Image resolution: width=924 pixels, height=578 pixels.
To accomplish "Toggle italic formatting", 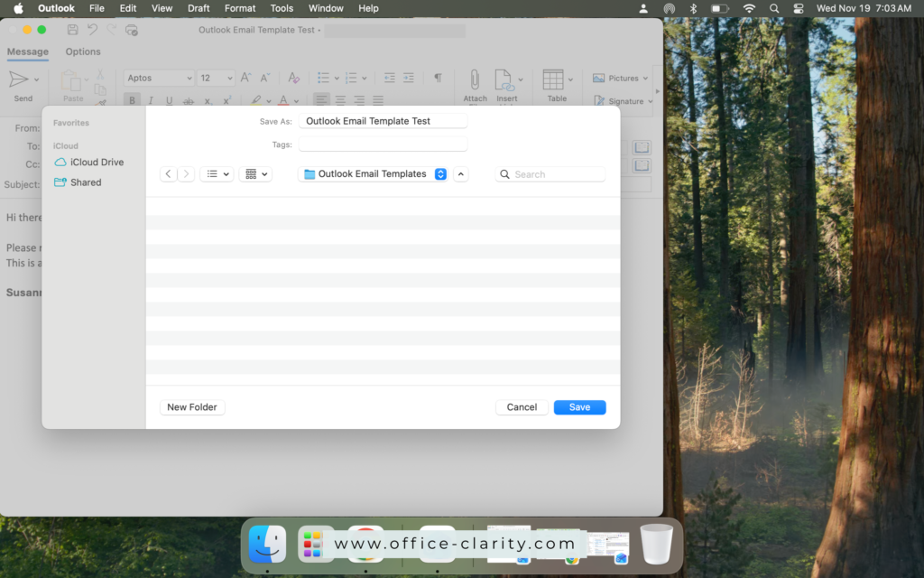I will (150, 100).
